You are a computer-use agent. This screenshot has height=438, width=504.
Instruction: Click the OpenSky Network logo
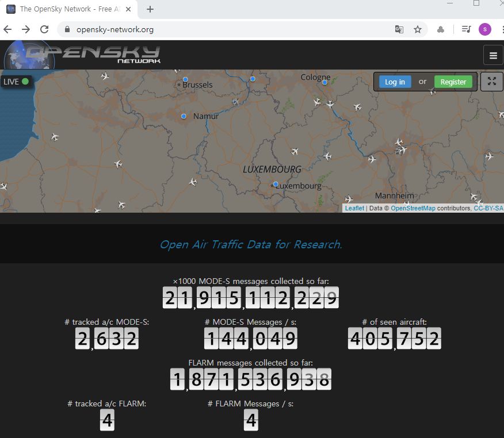point(82,55)
